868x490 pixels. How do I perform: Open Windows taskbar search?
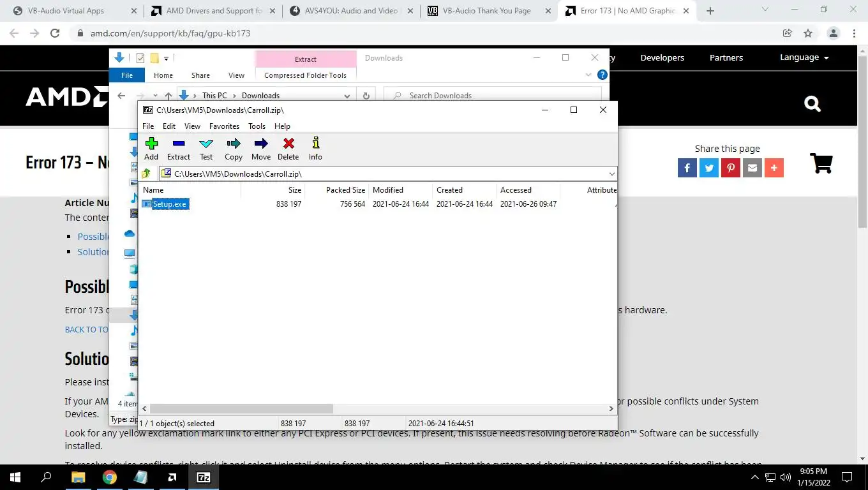pos(46,477)
